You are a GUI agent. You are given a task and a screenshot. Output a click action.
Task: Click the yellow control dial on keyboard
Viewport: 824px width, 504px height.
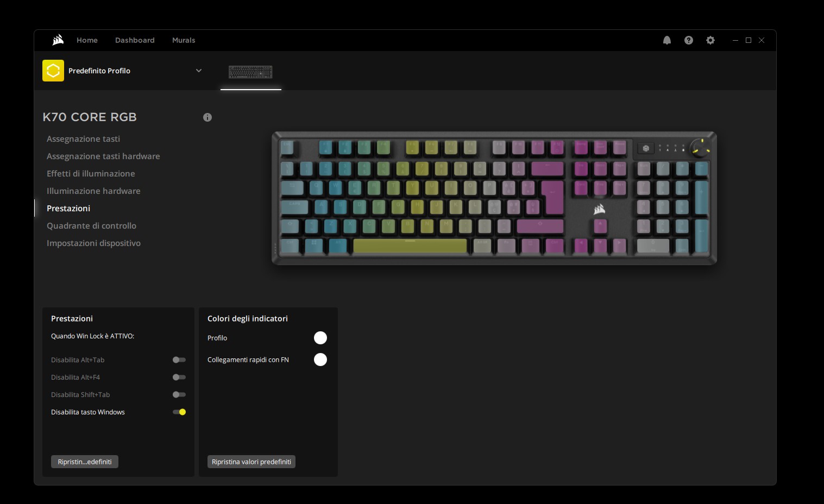click(700, 148)
